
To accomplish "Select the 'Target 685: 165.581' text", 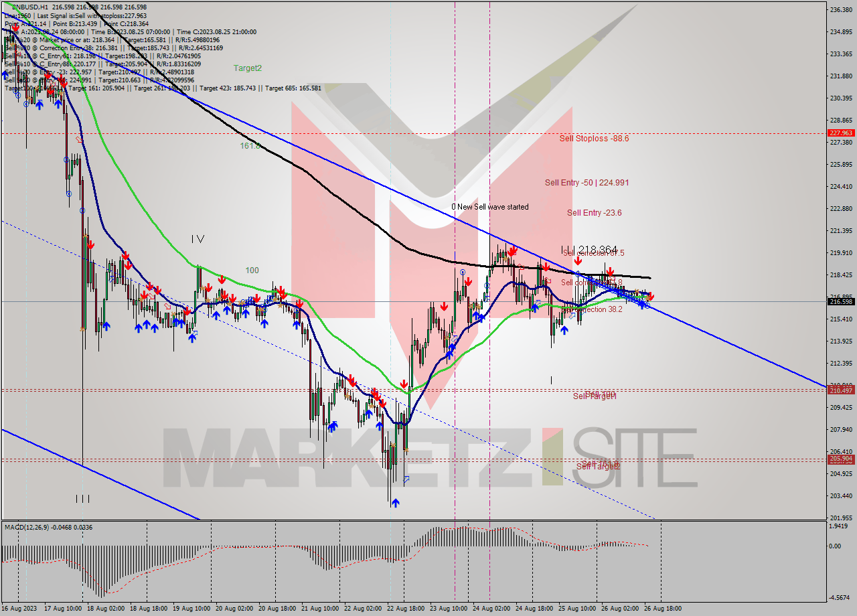I will 293,88.
